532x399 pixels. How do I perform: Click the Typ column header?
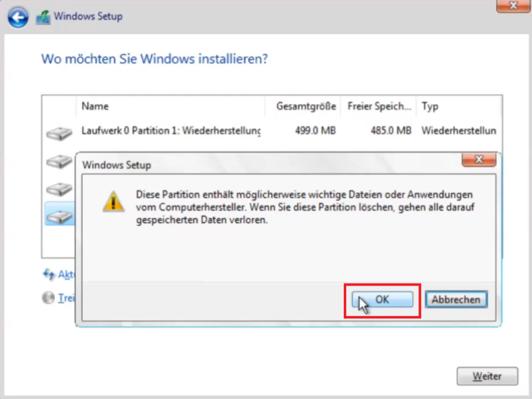tap(430, 106)
